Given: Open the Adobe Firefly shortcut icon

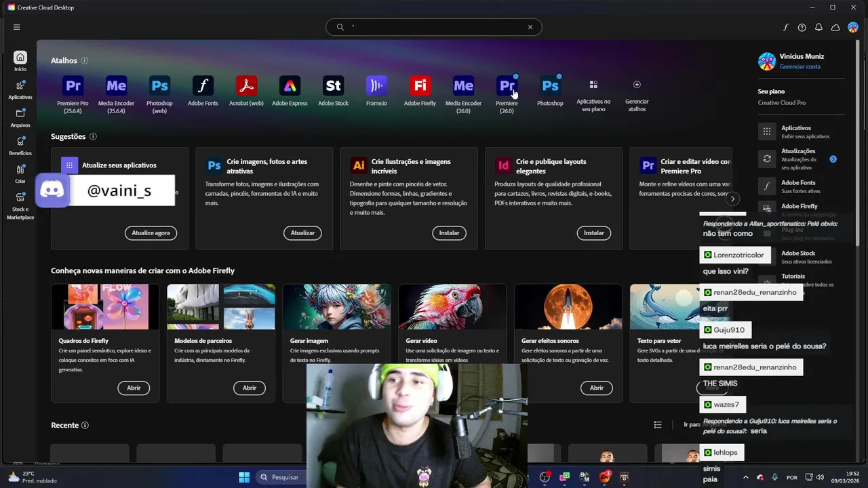Looking at the screenshot, I should [420, 86].
